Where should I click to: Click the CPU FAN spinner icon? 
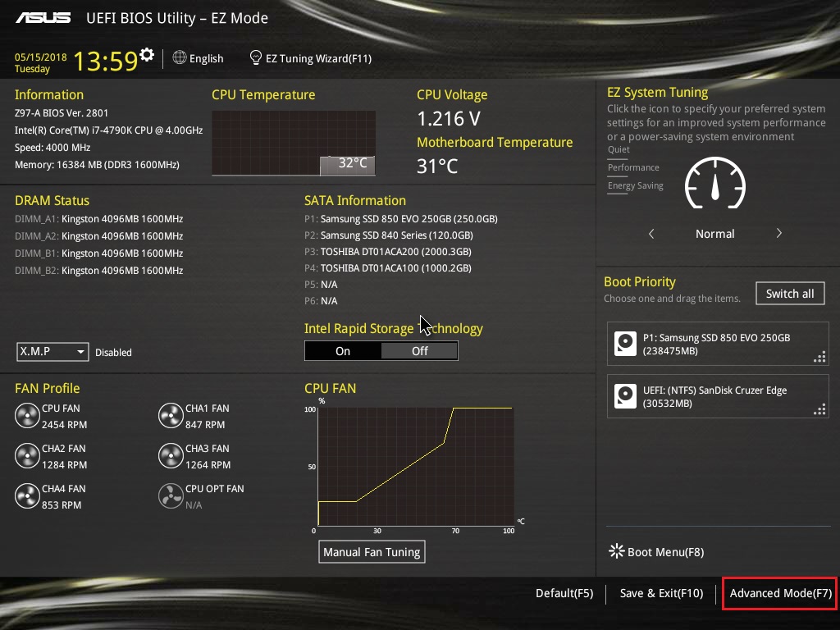(27, 416)
